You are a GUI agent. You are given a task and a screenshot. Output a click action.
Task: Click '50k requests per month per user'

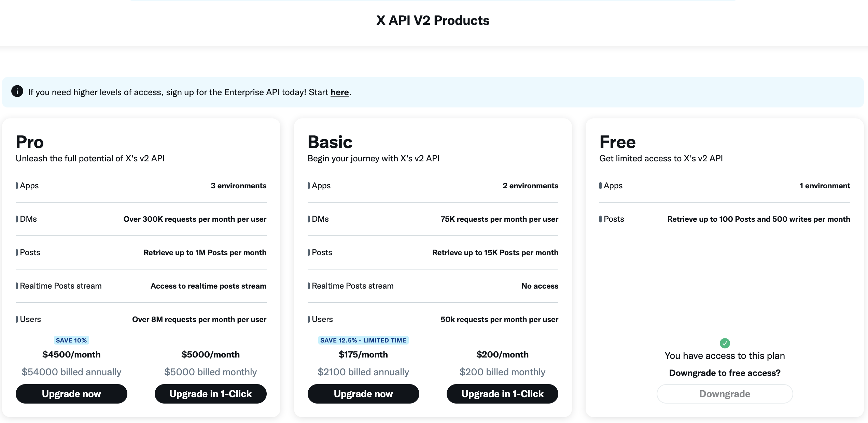coord(499,319)
